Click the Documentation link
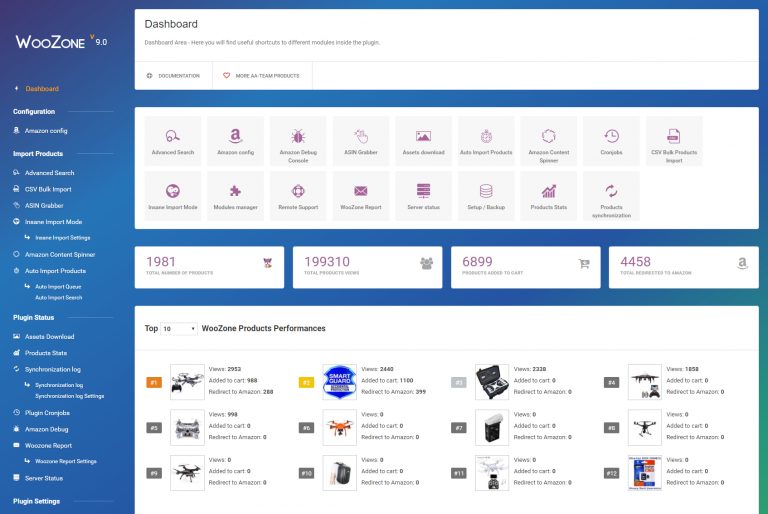Viewport: 768px width, 514px height. click(x=173, y=76)
